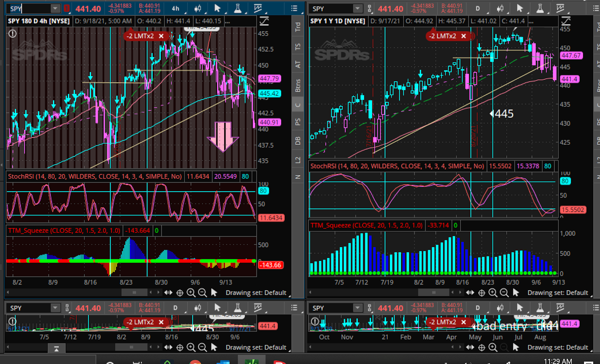This screenshot has height=364, width=600.
Task: Cancel the -2 LMTx2 order on the bottom-right chart
Action: click(x=464, y=322)
